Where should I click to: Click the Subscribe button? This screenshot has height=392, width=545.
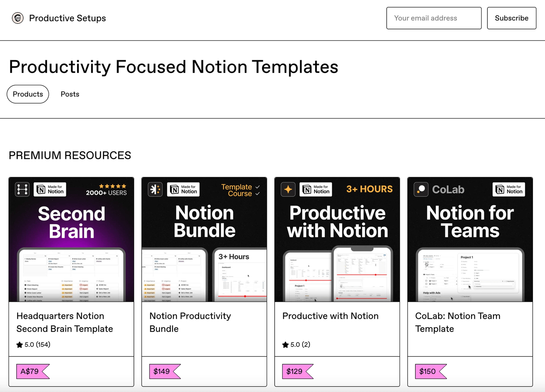pyautogui.click(x=512, y=18)
